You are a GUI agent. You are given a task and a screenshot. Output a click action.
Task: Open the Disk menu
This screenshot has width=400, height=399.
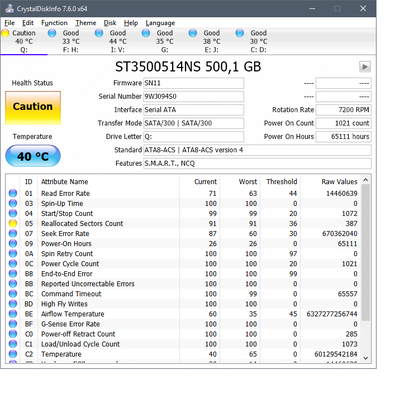tap(110, 23)
